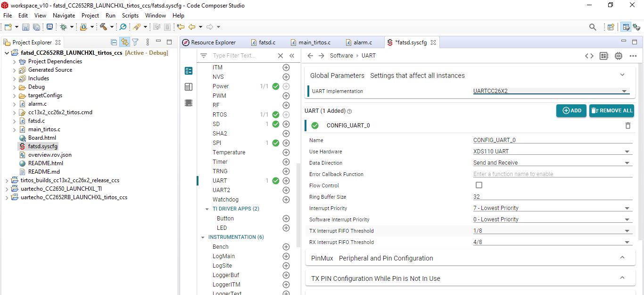
Task: Select overview.rov.json in Project Explorer
Action: click(50, 155)
